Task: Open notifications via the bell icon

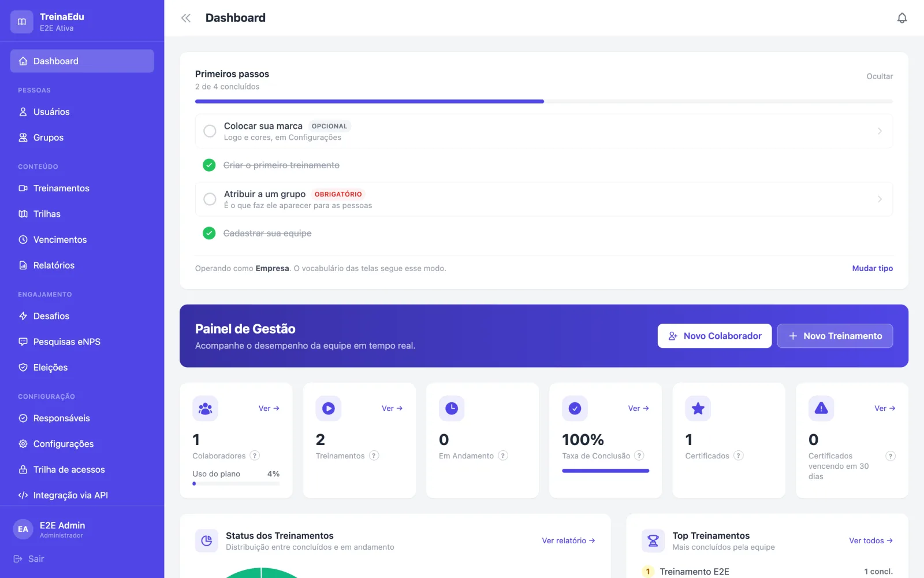Action: [x=902, y=18]
